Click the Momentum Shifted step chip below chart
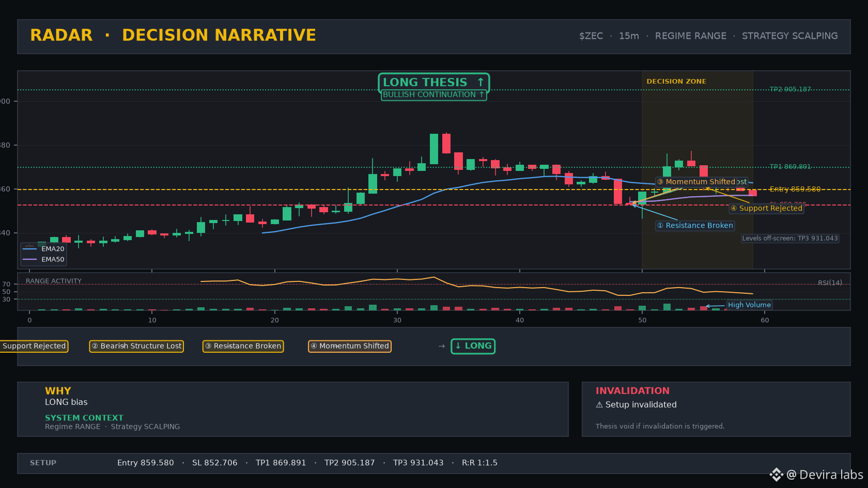 pos(350,346)
